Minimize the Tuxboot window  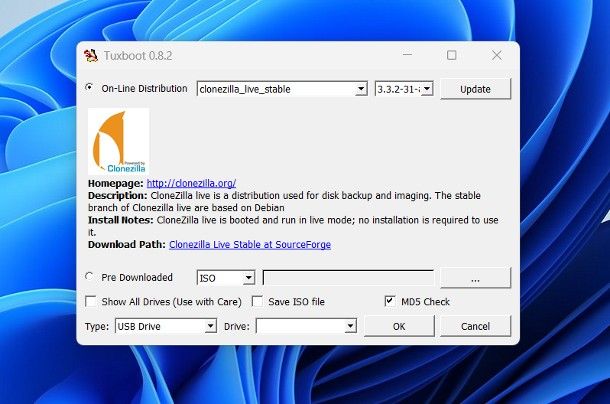[x=407, y=55]
